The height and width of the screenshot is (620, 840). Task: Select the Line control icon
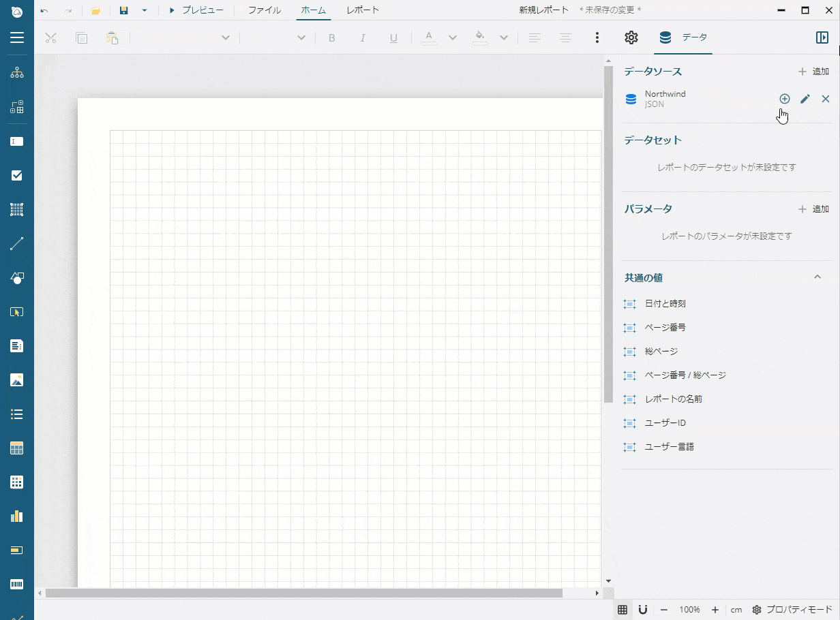(x=17, y=244)
